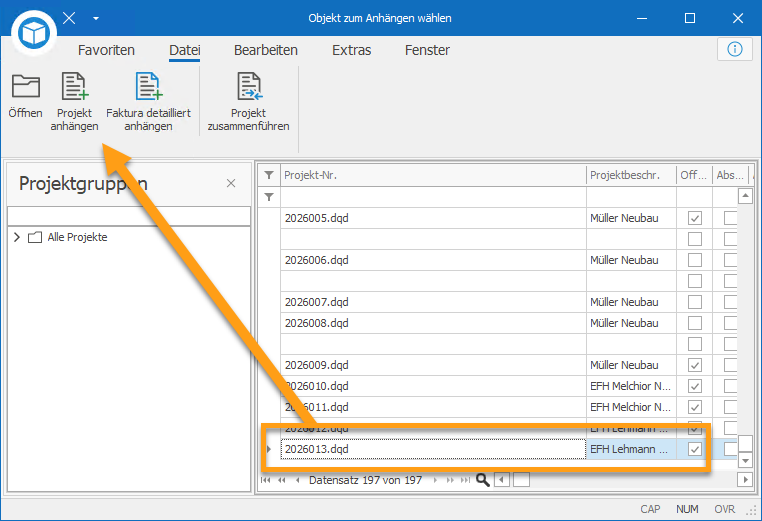This screenshot has width=762, height=521.
Task: Go to first record in navigator
Action: pos(265,480)
